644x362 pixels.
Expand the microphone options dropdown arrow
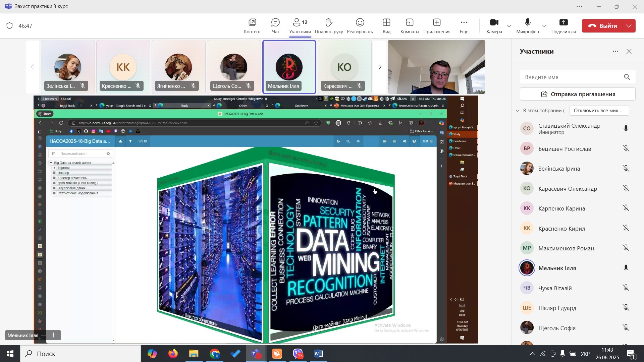click(544, 26)
